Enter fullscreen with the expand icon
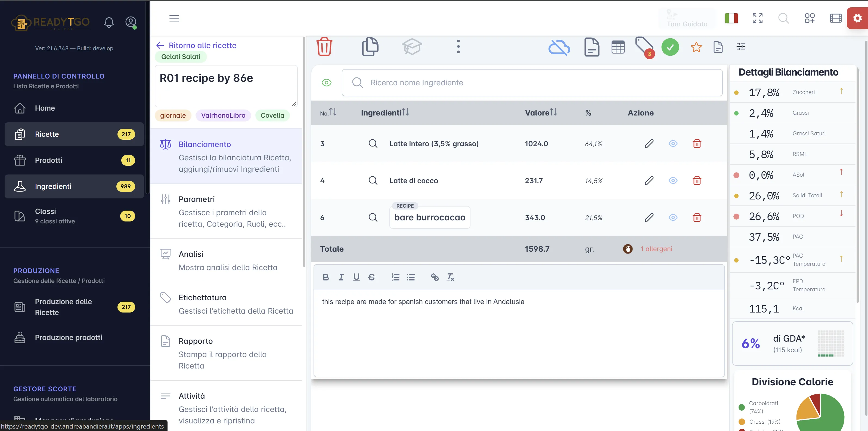The width and height of the screenshot is (868, 431). tap(758, 18)
